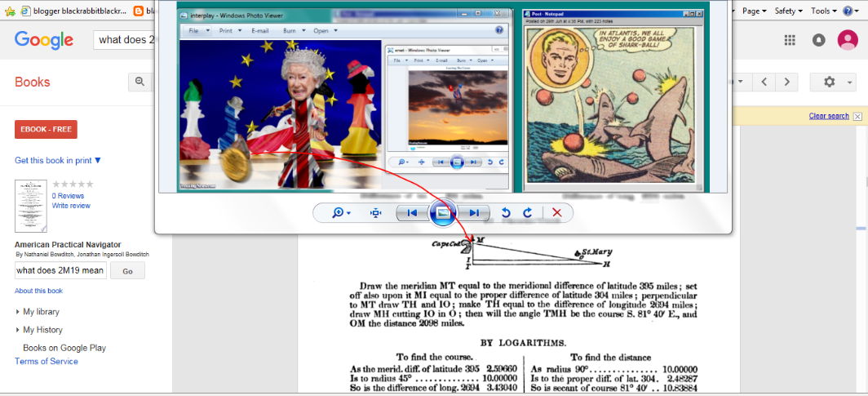Viewport: 868px width, 396px height.
Task: Click the EBOOK - FREE button
Action: pos(46,129)
